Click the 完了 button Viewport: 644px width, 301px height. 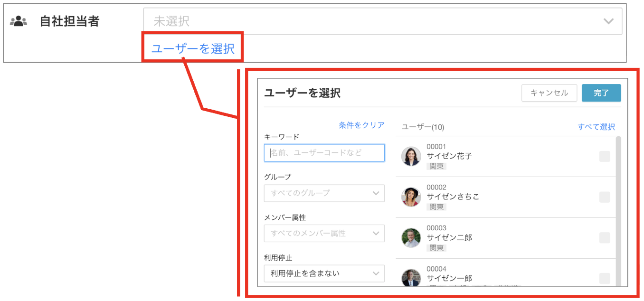click(601, 93)
